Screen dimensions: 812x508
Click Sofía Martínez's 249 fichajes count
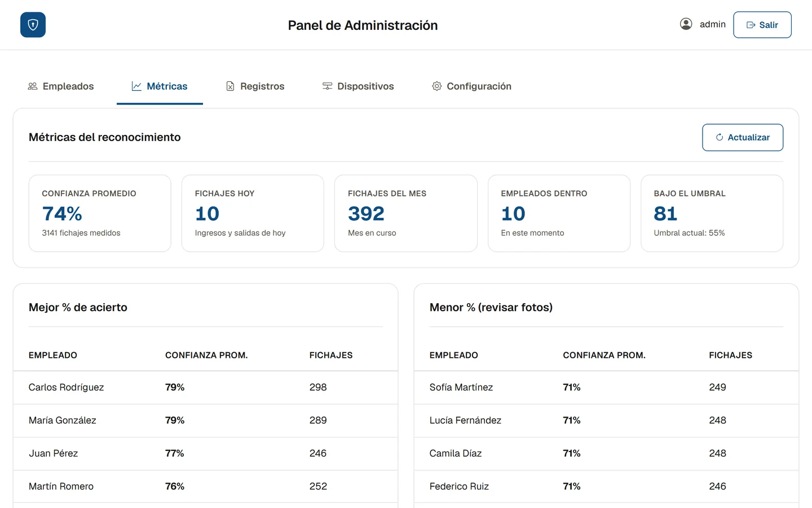(x=717, y=387)
